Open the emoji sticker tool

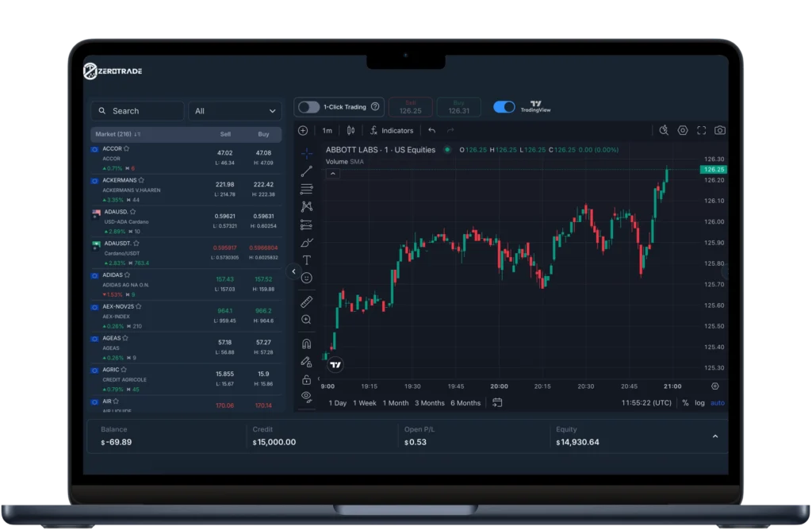[x=307, y=278]
